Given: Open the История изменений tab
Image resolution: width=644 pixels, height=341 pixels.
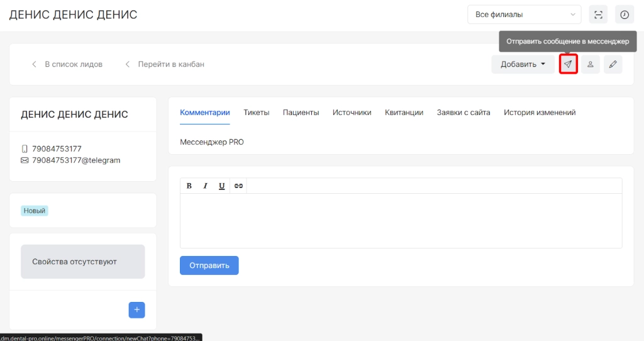Looking at the screenshot, I should tap(540, 113).
